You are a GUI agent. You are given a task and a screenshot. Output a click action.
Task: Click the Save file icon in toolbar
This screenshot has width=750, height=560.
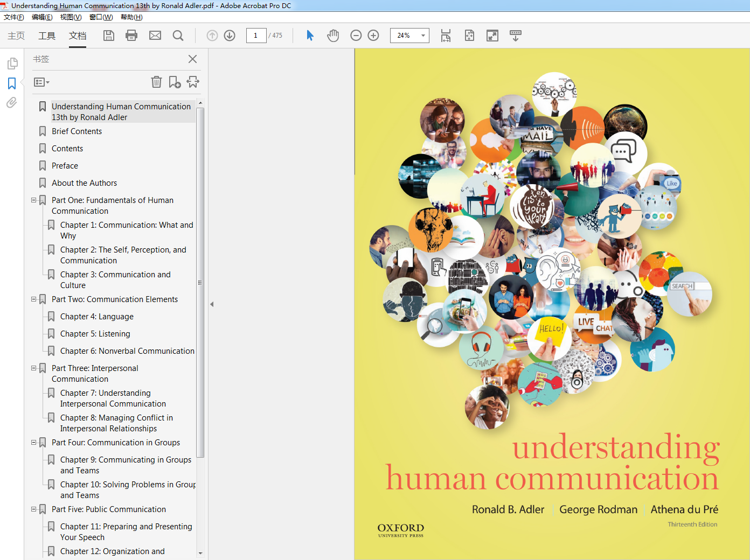click(109, 36)
